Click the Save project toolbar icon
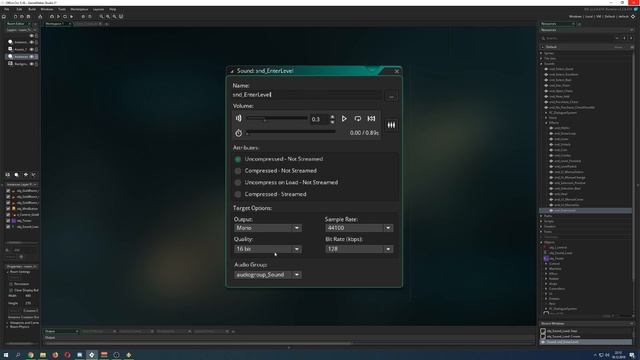This screenshot has width=640, height=360. click(28, 17)
